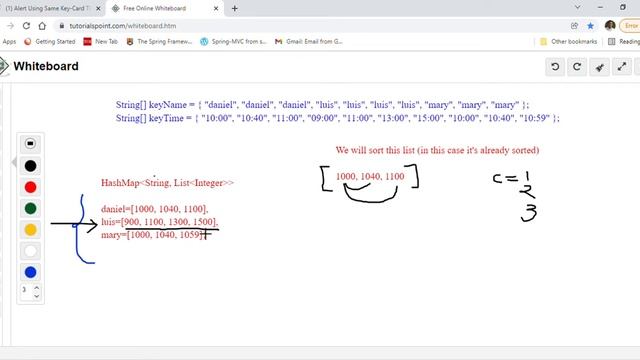The height and width of the screenshot is (360, 640).
Task: Pick the green color swatch
Action: (x=30, y=209)
